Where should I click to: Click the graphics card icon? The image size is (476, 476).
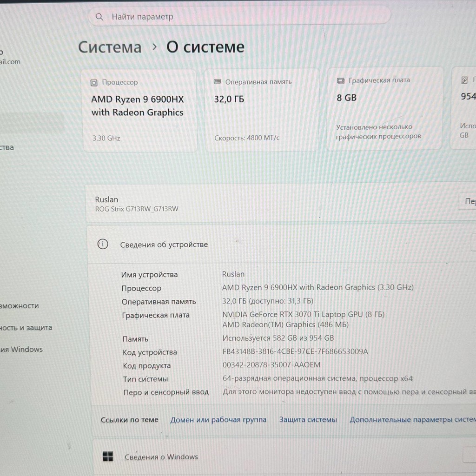pyautogui.click(x=341, y=81)
